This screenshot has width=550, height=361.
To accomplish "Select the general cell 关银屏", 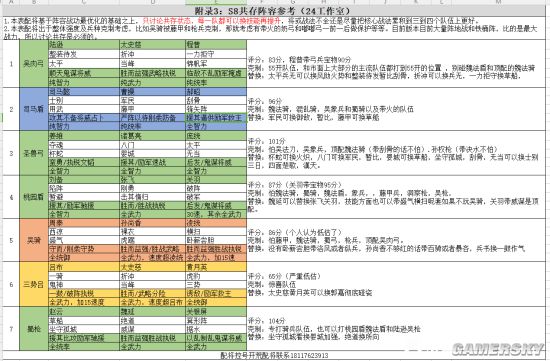I will [x=216, y=311].
